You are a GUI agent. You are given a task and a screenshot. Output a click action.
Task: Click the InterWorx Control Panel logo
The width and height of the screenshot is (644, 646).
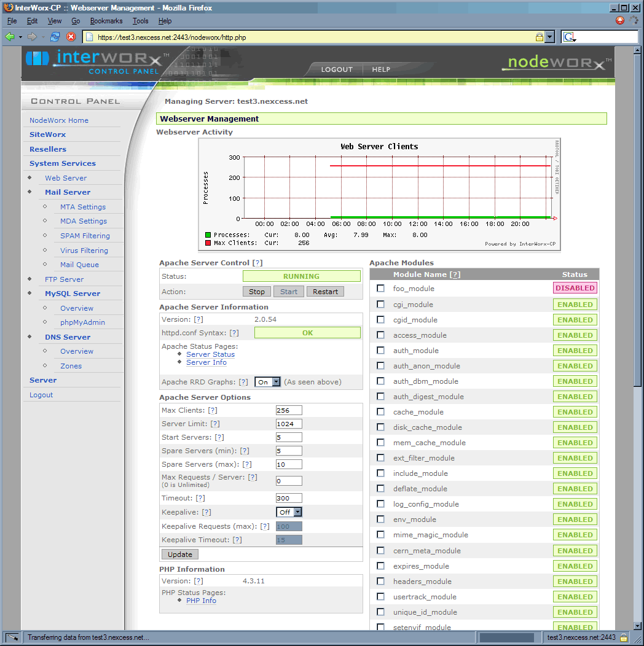click(x=93, y=61)
